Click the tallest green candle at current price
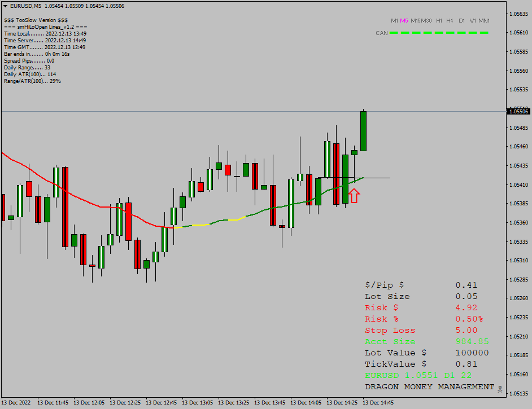Screen dimensions: 532x409 363,131
